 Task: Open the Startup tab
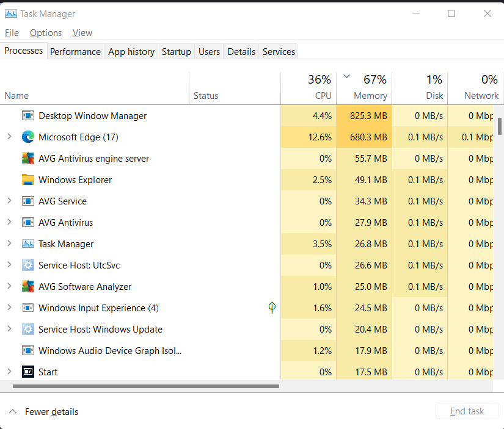tap(176, 52)
